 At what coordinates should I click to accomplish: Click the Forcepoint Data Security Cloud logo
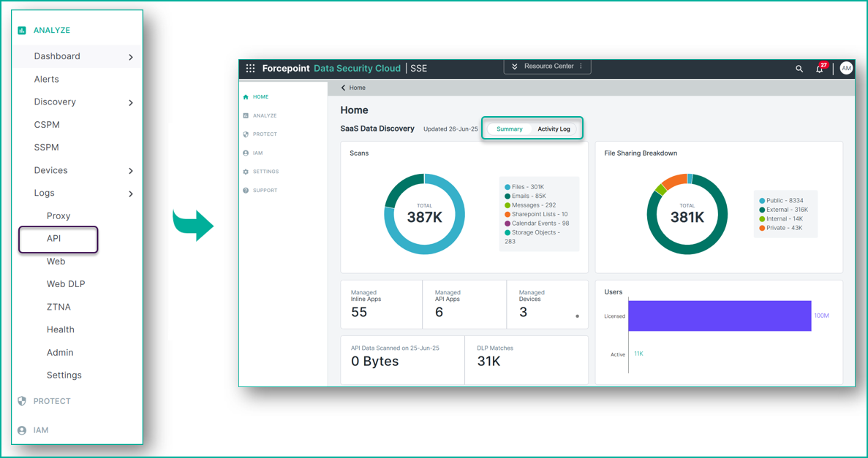pos(331,68)
